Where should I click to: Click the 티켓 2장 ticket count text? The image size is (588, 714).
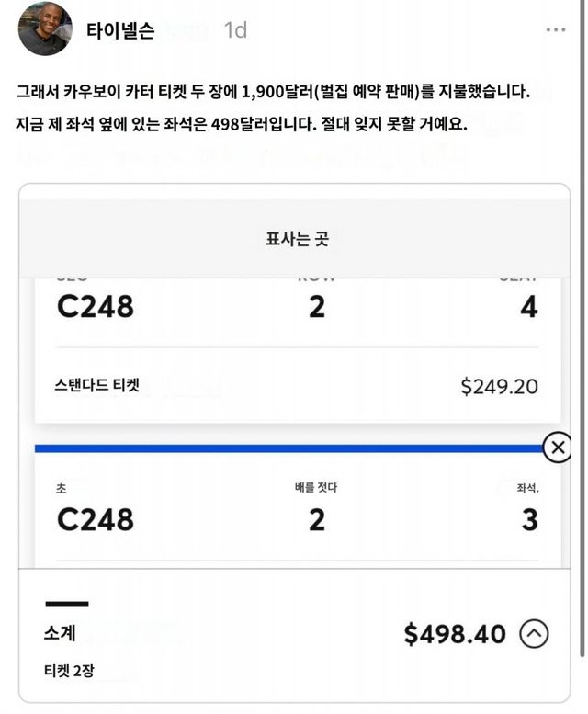tap(69, 671)
